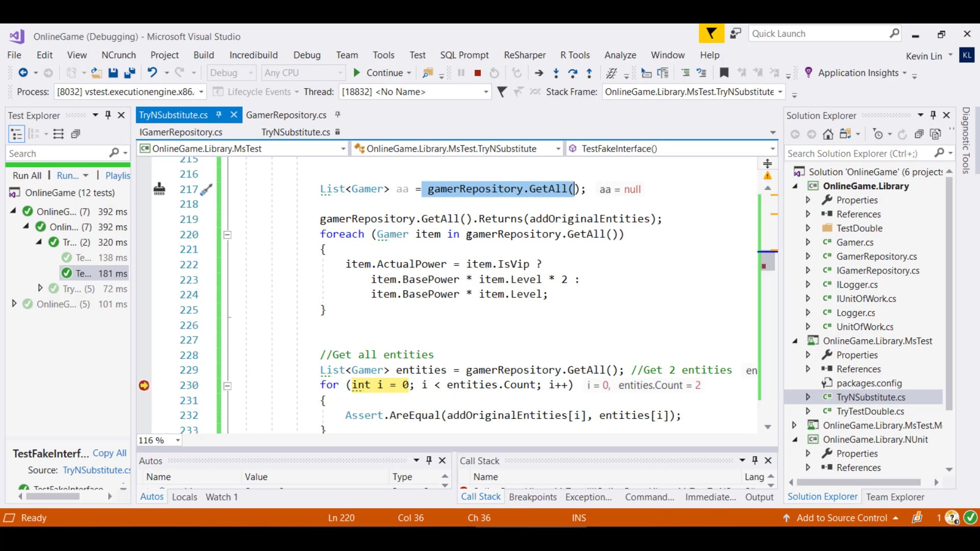Open Application Insights via the lightbulb icon
The image size is (980, 551).
[809, 73]
